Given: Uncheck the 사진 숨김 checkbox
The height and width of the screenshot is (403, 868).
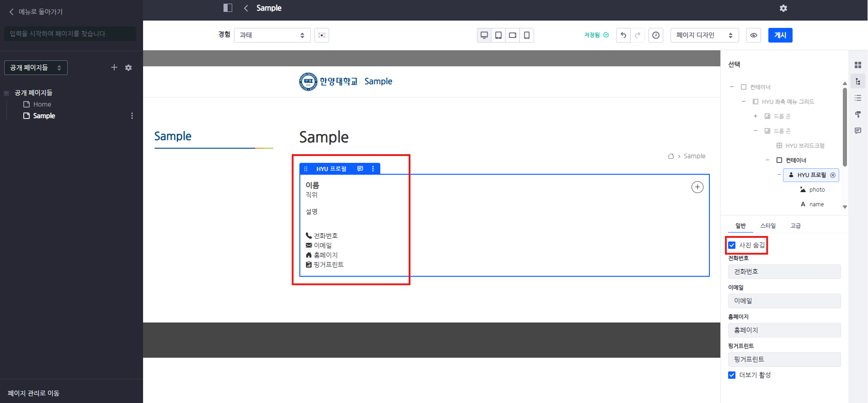Looking at the screenshot, I should 732,245.
